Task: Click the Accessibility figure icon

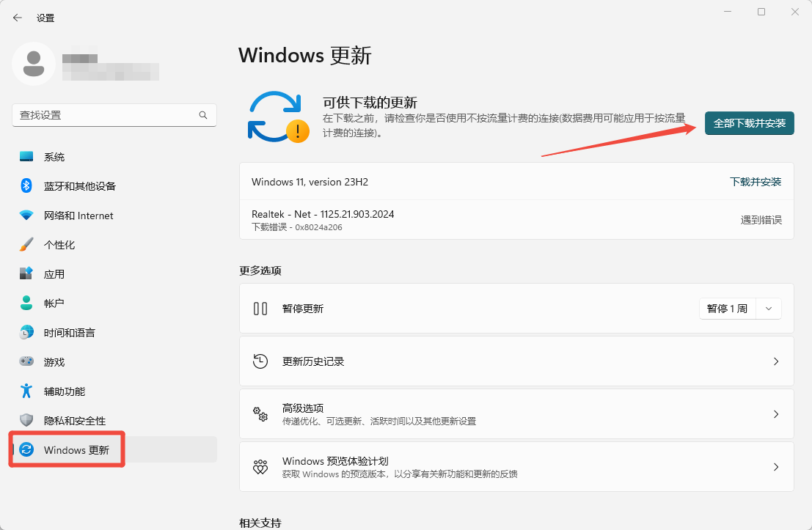Action: (26, 391)
